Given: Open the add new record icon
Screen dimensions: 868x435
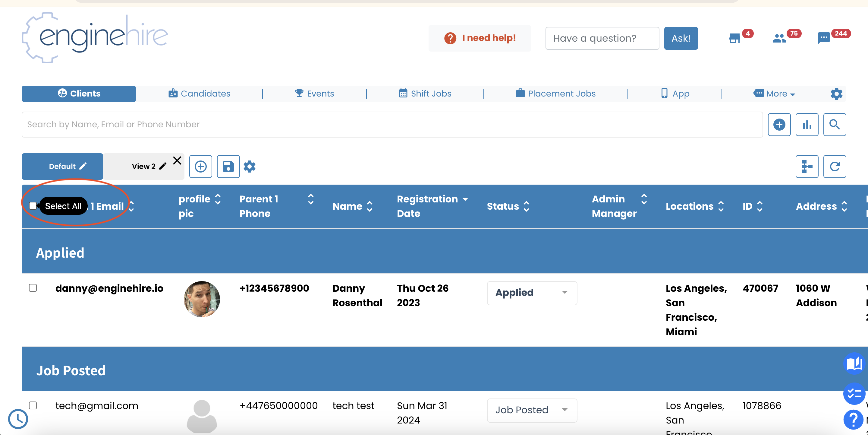Looking at the screenshot, I should (x=779, y=124).
